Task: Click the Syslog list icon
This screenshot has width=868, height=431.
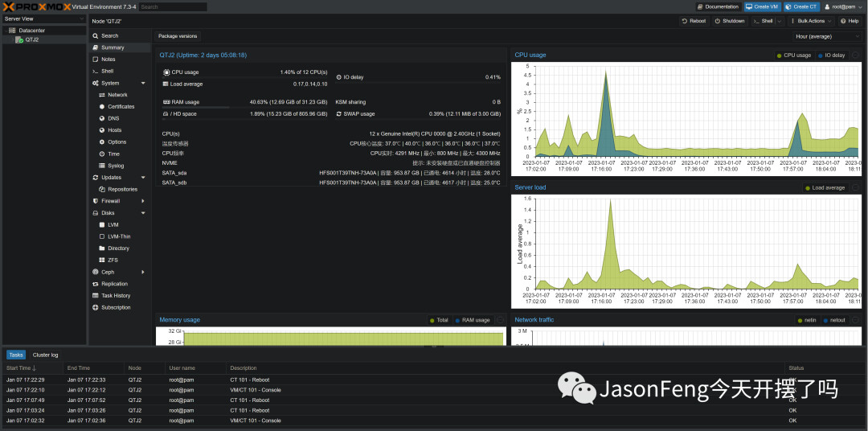Action: pyautogui.click(x=102, y=166)
